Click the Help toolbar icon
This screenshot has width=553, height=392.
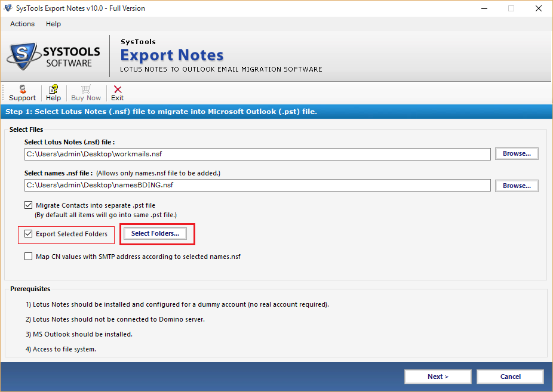click(x=53, y=93)
